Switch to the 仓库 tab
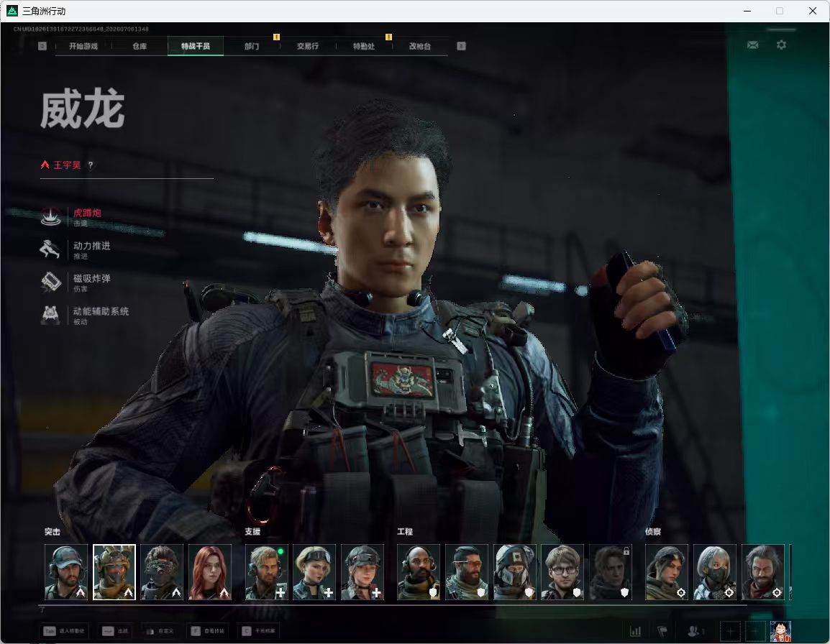830x644 pixels. pos(140,46)
